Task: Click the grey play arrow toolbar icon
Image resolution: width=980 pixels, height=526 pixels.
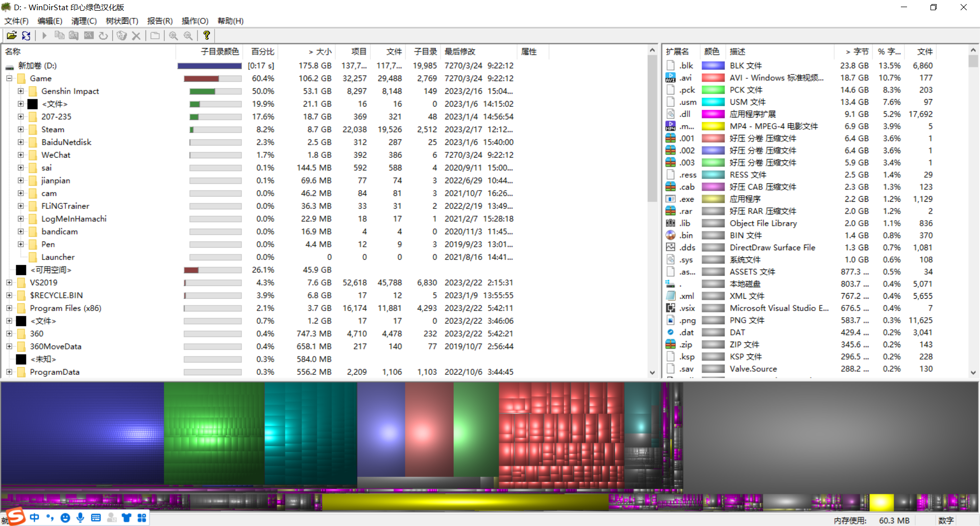Action: (x=44, y=35)
